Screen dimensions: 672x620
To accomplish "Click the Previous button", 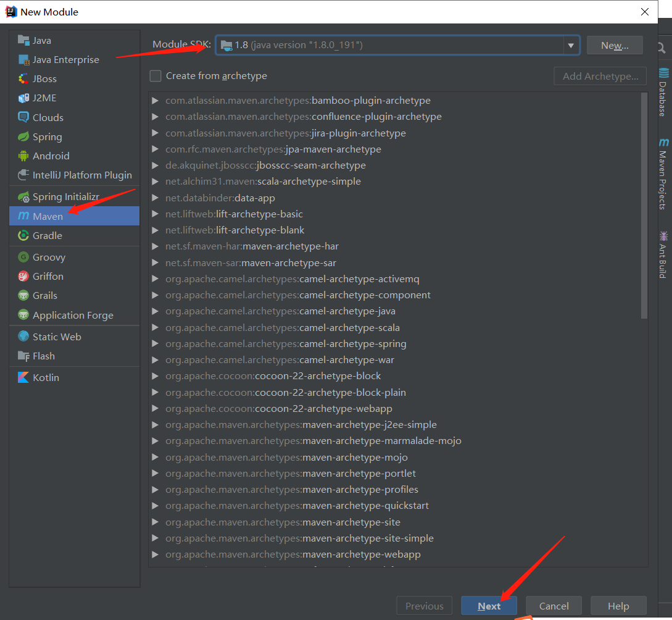I will point(425,606).
